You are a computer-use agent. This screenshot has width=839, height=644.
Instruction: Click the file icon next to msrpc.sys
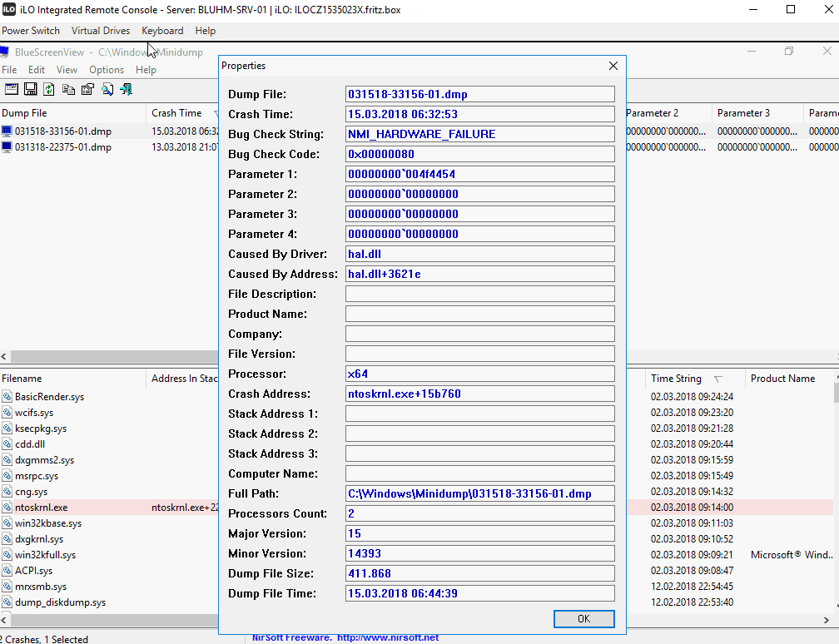(x=7, y=476)
